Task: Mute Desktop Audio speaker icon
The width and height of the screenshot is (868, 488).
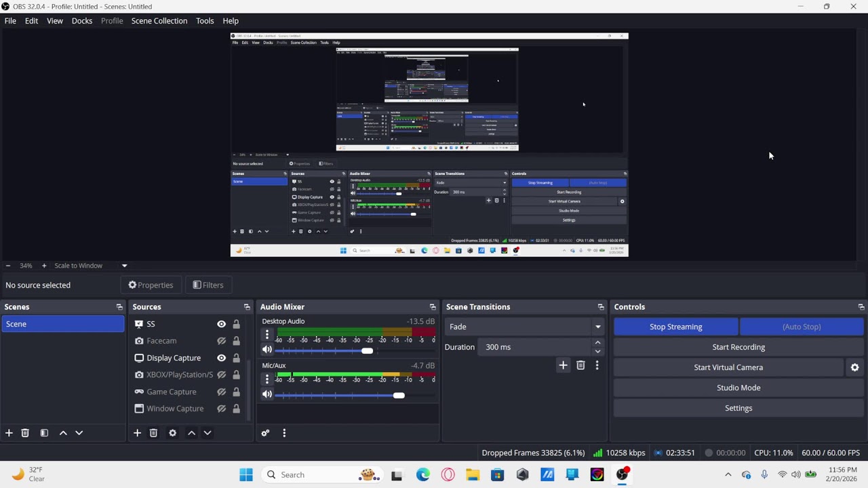Action: [x=267, y=350]
